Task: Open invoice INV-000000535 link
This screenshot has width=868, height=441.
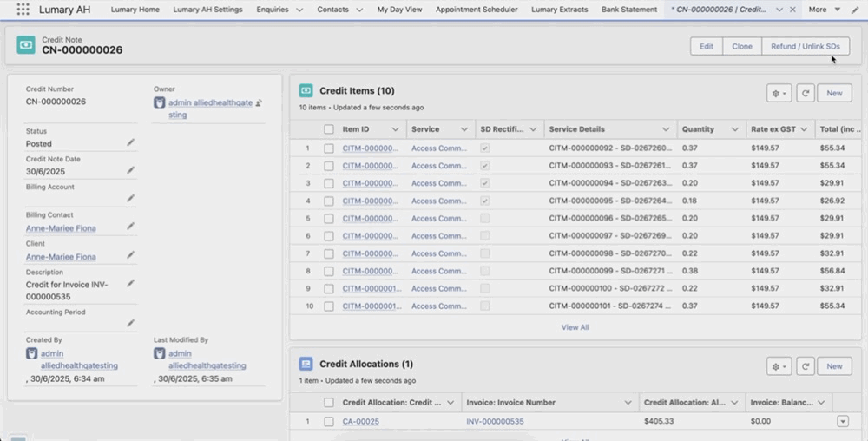Action: coord(495,422)
